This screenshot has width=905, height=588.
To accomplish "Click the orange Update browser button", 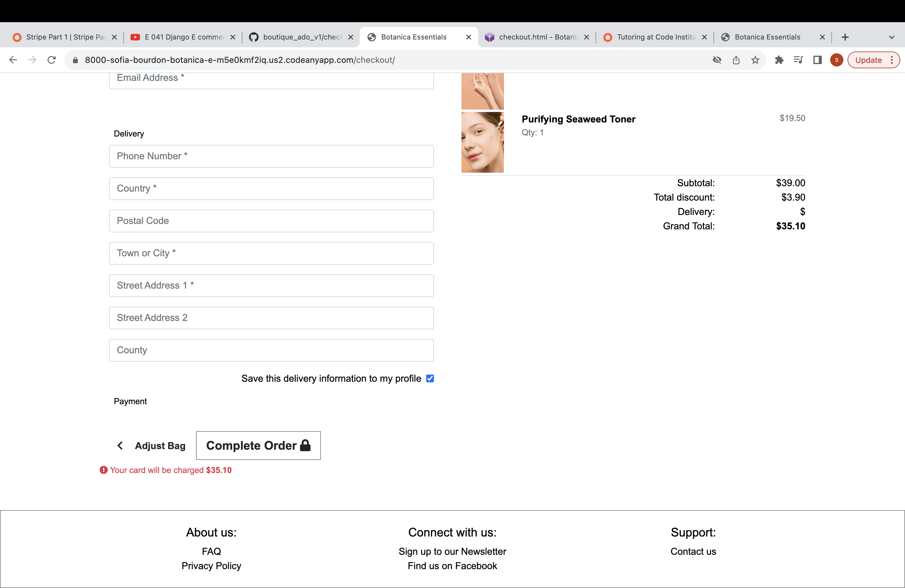I will click(x=868, y=60).
